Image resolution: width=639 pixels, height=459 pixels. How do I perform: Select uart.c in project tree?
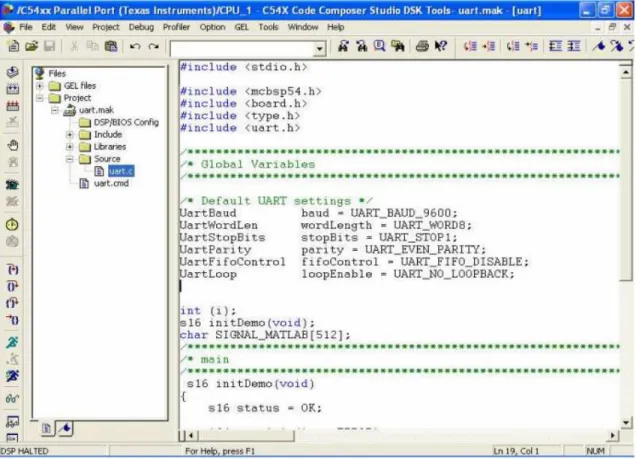[x=121, y=171]
